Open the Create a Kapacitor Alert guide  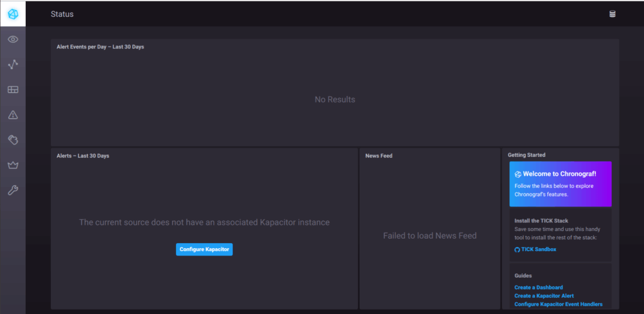544,296
